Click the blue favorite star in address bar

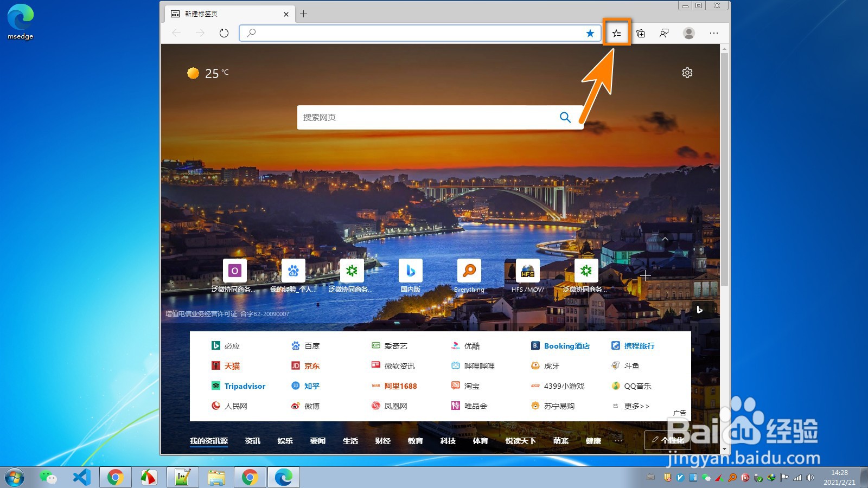tap(590, 33)
